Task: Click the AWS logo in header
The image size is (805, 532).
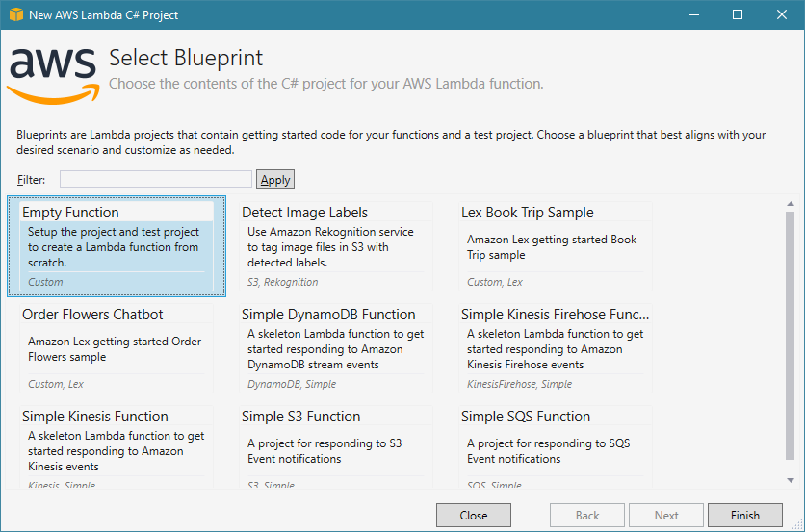Action: pos(53,72)
